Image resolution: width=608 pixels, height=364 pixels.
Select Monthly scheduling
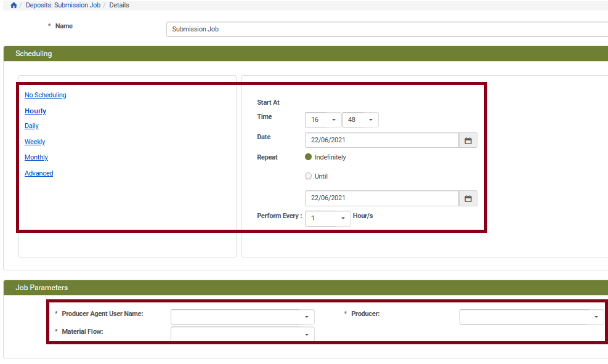coord(36,157)
